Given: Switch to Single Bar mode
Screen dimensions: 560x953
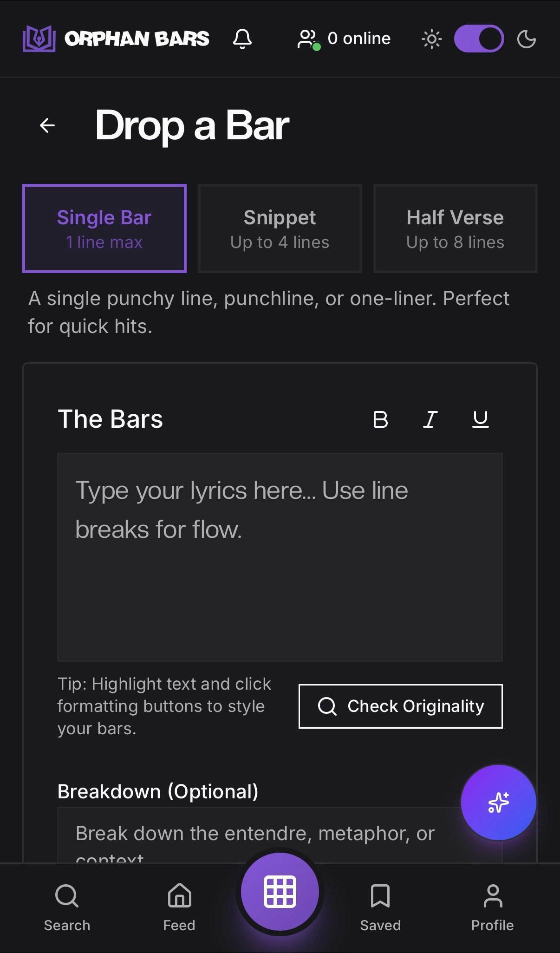Looking at the screenshot, I should [x=104, y=228].
